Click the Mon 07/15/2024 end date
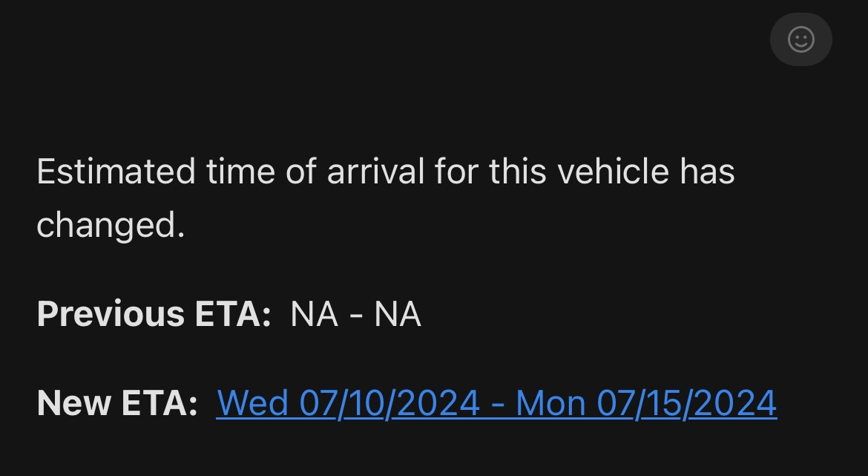 pyautogui.click(x=646, y=402)
